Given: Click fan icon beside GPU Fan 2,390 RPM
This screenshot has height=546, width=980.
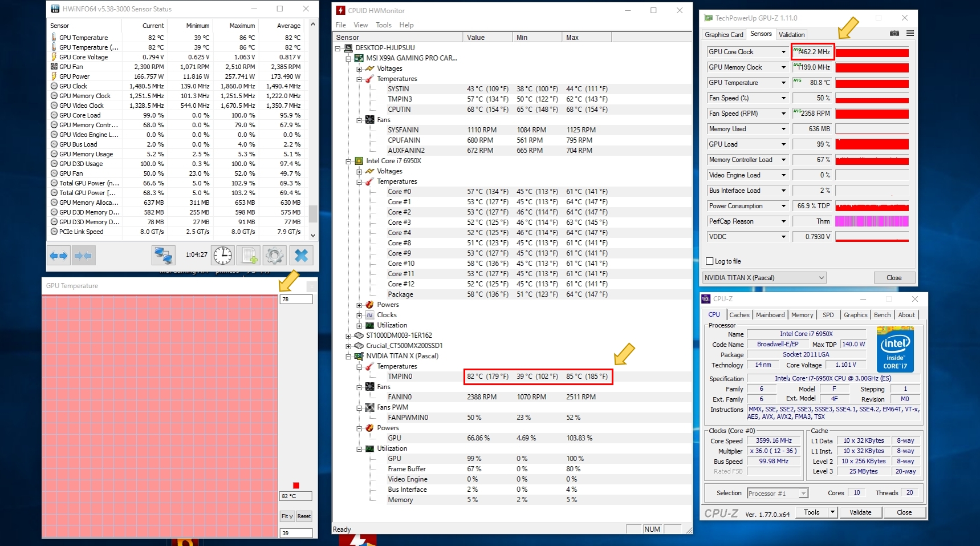Looking at the screenshot, I should [54, 67].
